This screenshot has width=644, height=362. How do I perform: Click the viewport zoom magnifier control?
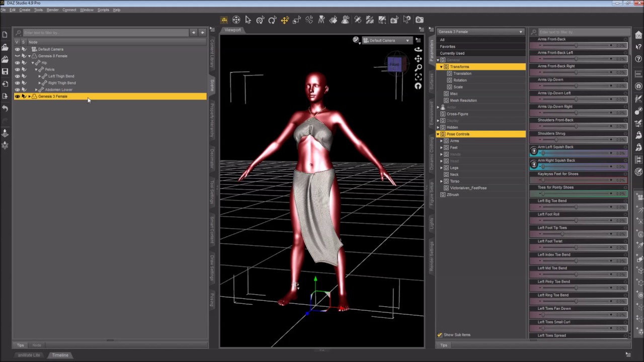[x=418, y=68]
